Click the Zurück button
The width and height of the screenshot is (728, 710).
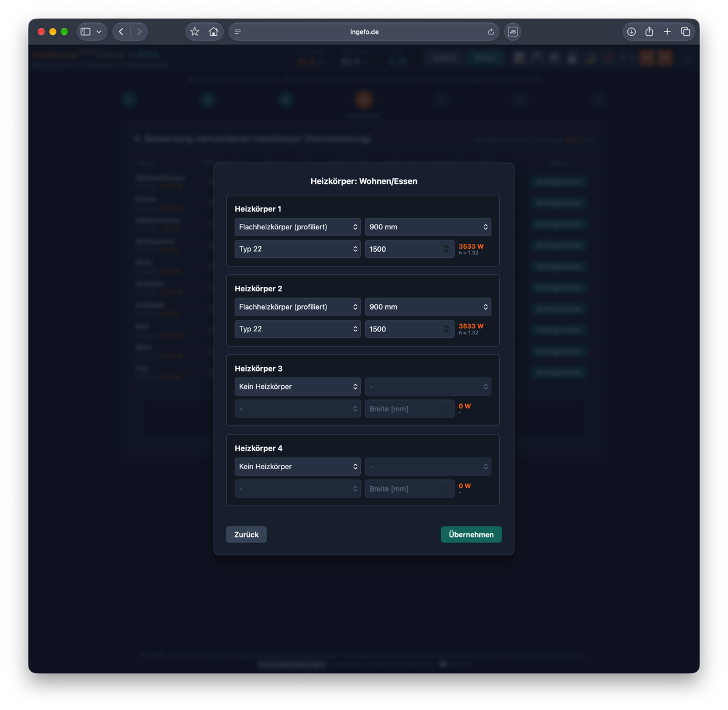click(246, 535)
